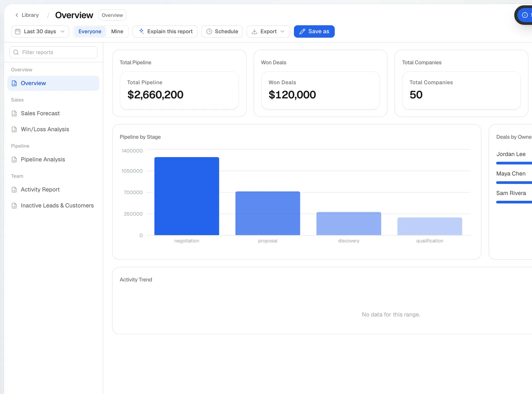Select the Overview report in the sidebar
The width and height of the screenshot is (532, 394).
53,83
